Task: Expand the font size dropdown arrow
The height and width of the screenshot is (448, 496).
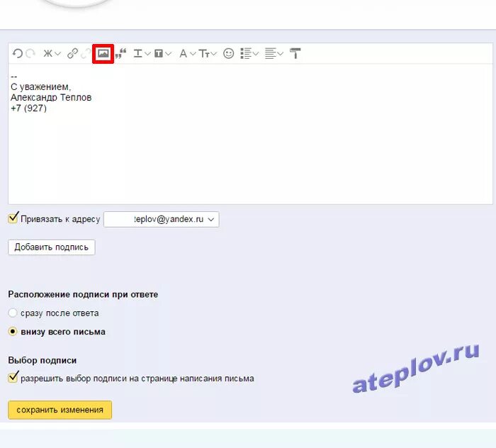Action: coord(214,54)
